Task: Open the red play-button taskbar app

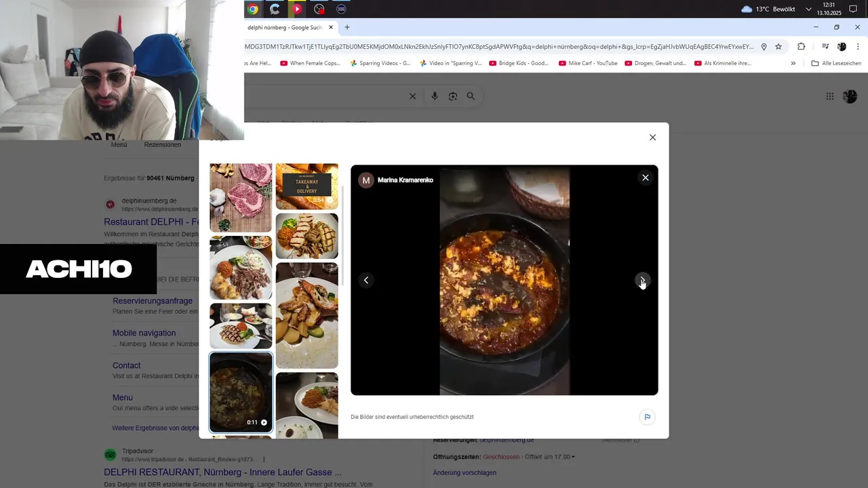Action: pyautogui.click(x=297, y=9)
